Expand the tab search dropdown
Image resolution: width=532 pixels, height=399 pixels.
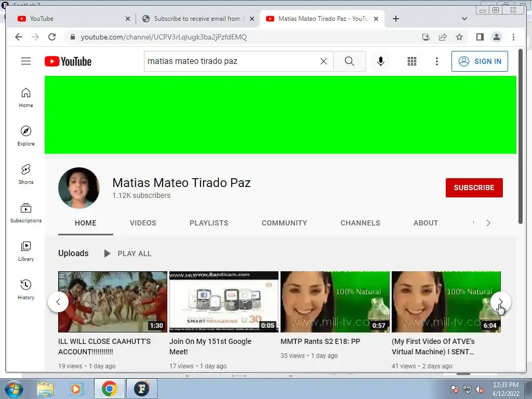464,19
